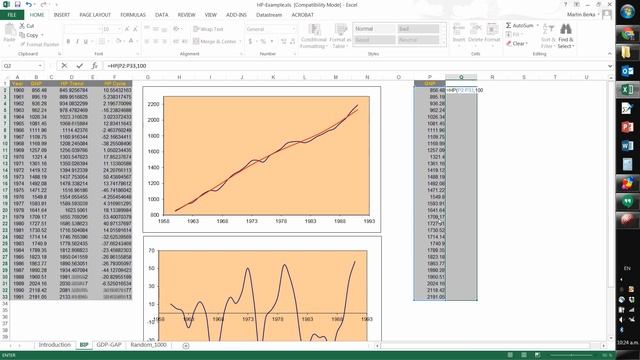The image size is (640, 360).
Task: Collapse the ribbon with the up caret
Action: coord(610,53)
